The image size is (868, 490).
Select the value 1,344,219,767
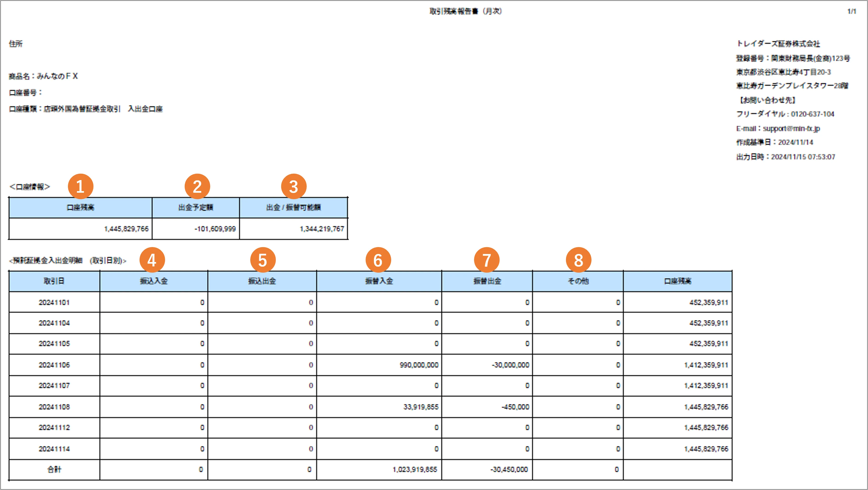point(322,229)
